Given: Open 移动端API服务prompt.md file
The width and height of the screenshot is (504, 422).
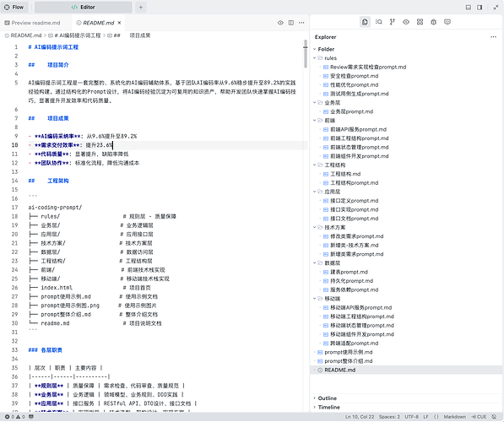Looking at the screenshot, I should point(360,308).
